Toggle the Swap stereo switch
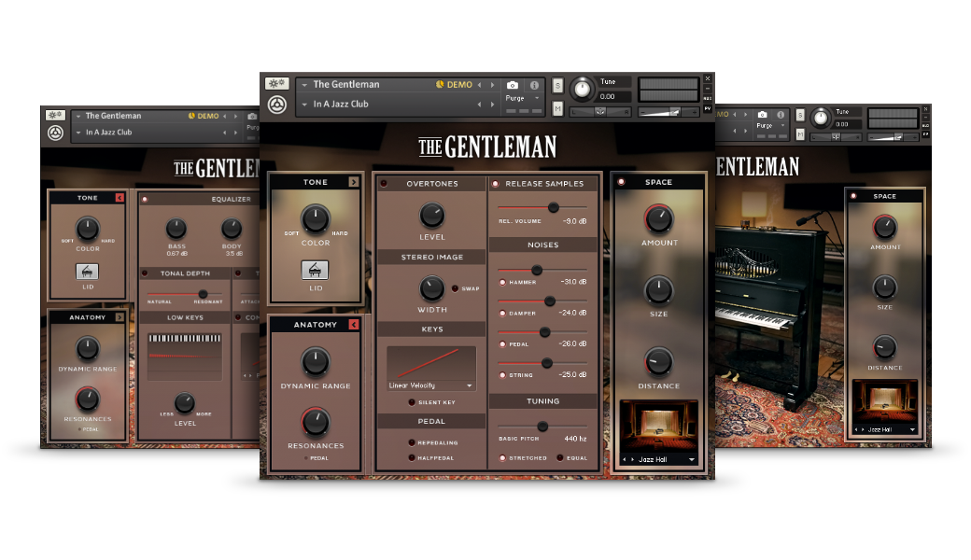Screen dimensions: 971x560 click(456, 288)
